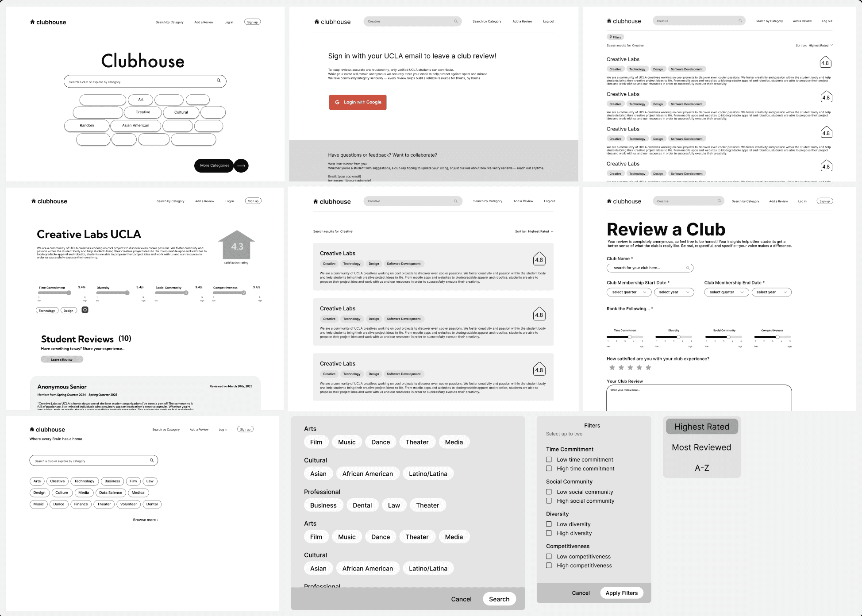
Task: Click the fifth star in the satisfaction rating
Action: click(x=648, y=368)
